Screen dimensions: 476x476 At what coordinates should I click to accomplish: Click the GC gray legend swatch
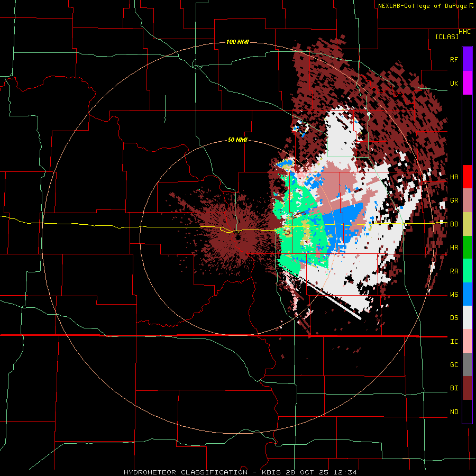pos(467,364)
